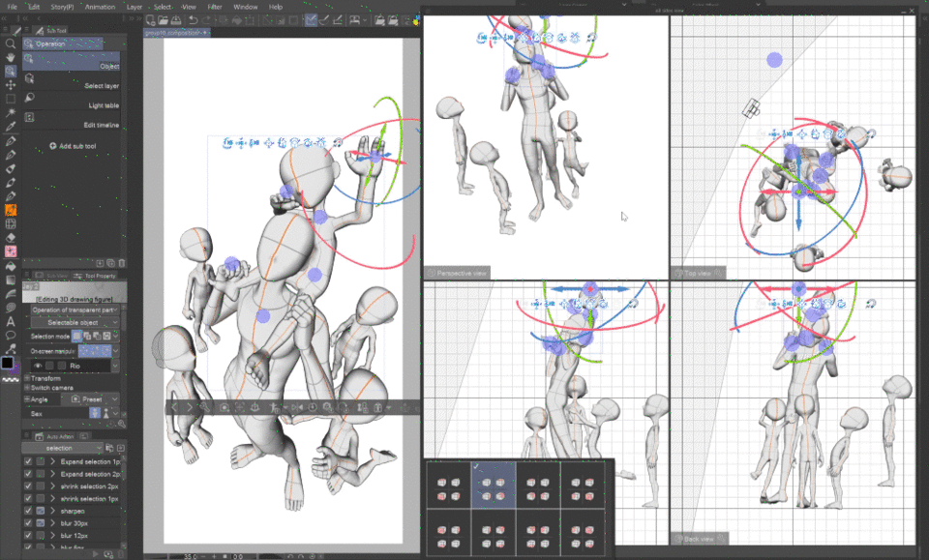Viewport: 929px width, 560px height.
Task: Toggle the eye visibility icon for Rio
Action: (38, 366)
